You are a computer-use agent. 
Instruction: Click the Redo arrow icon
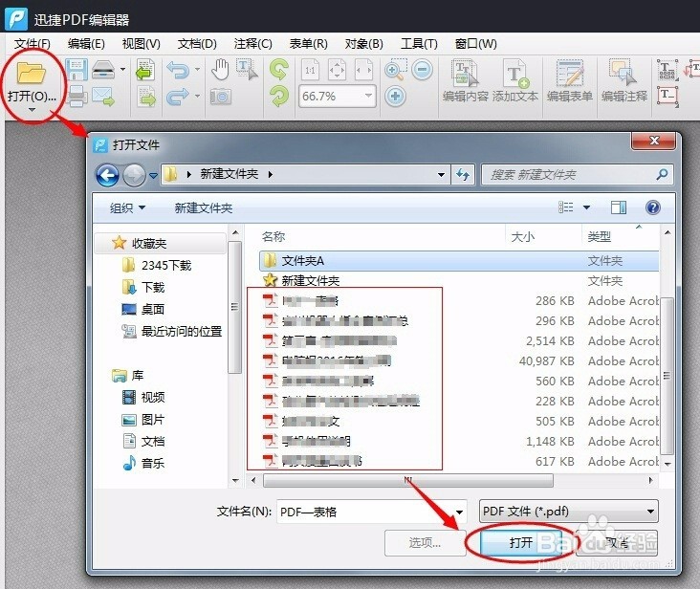pyautogui.click(x=178, y=97)
